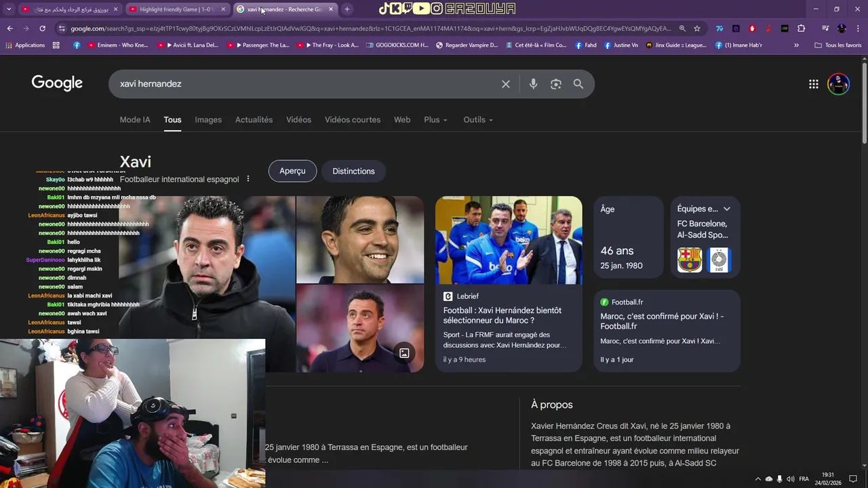Click the Al-Sadd club logo
Viewport: 868px width, 488px height.
pyautogui.click(x=719, y=260)
